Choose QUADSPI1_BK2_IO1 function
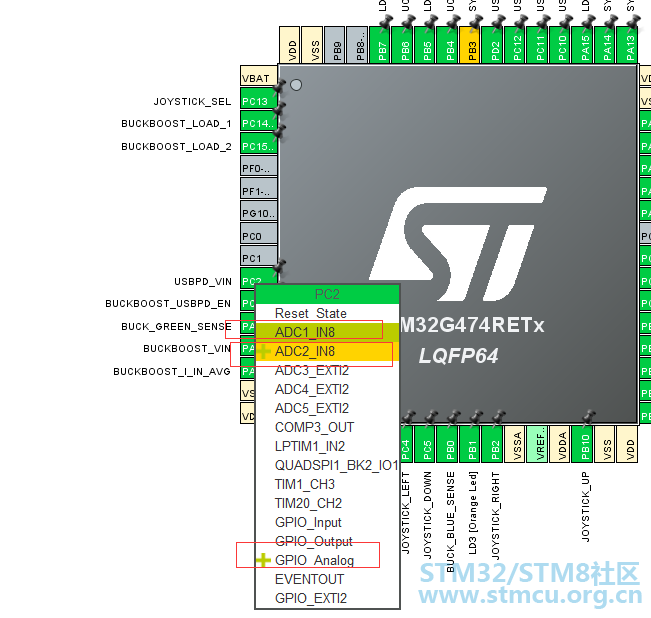 pyautogui.click(x=327, y=465)
